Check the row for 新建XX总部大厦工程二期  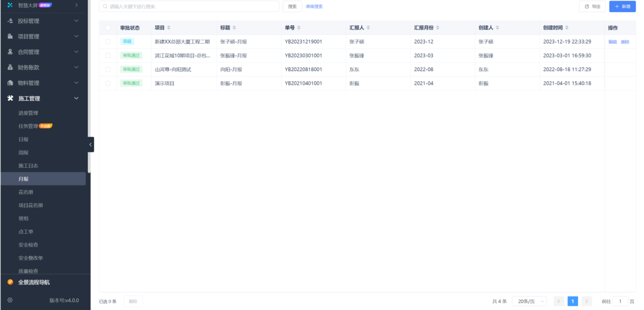pyautogui.click(x=108, y=42)
